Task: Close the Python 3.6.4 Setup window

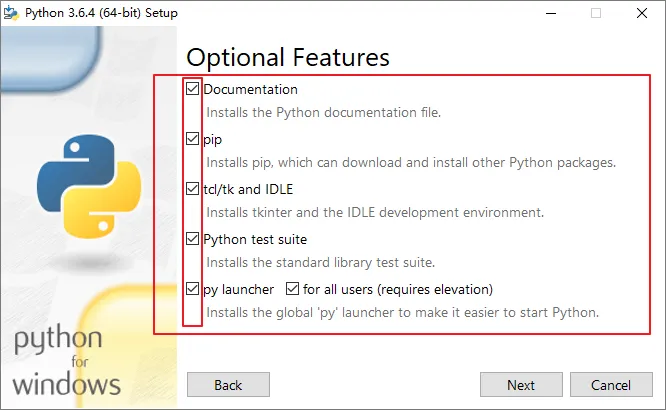Action: 642,13
